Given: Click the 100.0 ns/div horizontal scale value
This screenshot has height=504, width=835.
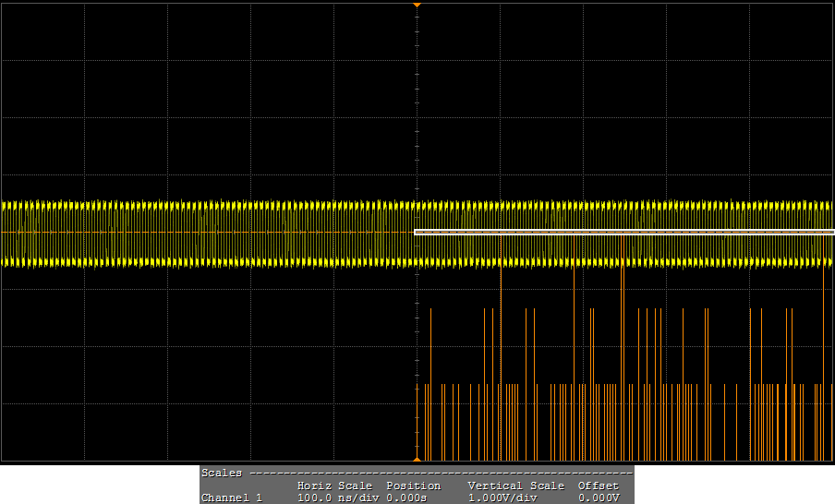Looking at the screenshot, I should point(338,498).
